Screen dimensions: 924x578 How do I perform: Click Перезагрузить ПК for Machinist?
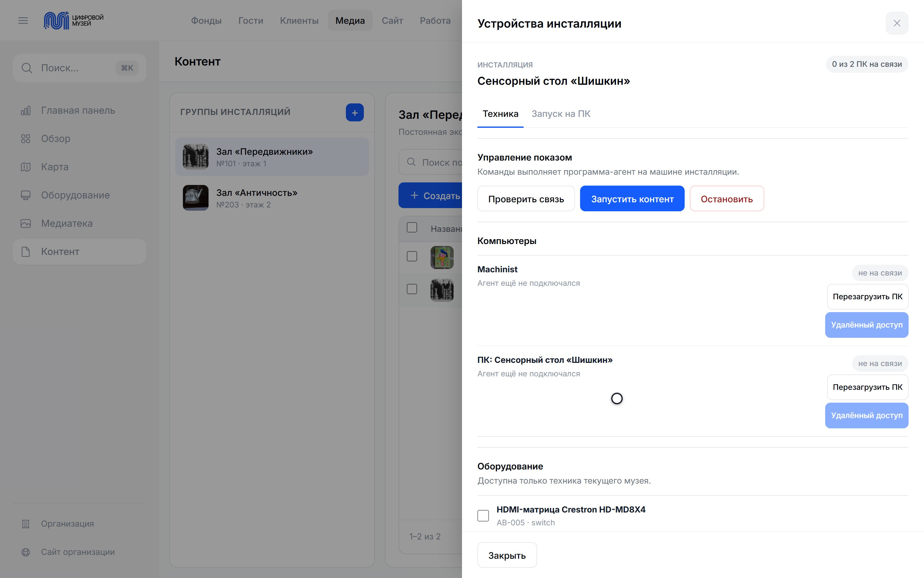coord(868,297)
